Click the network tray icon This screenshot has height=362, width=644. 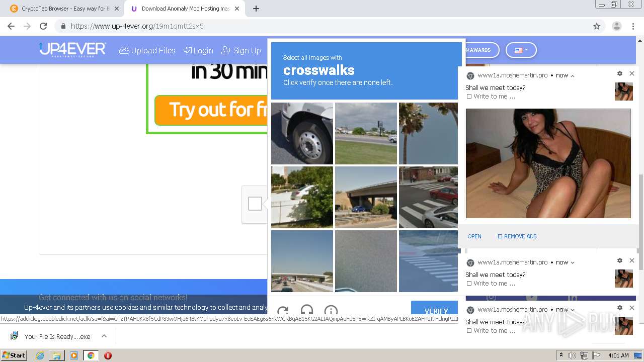(x=584, y=355)
